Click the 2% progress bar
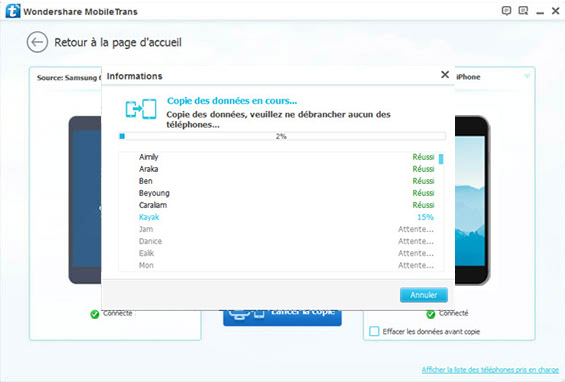This screenshot has width=565, height=382. coord(282,136)
